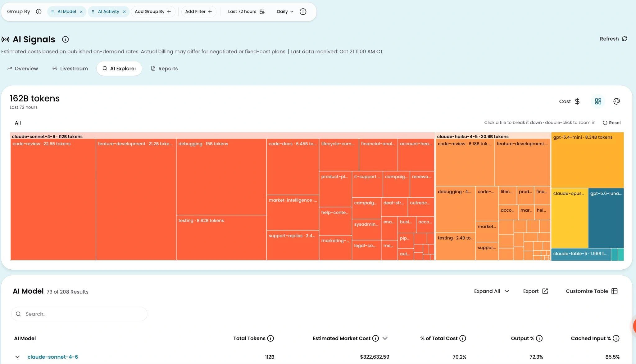Click info icon next to Daily dropdown

pos(303,11)
